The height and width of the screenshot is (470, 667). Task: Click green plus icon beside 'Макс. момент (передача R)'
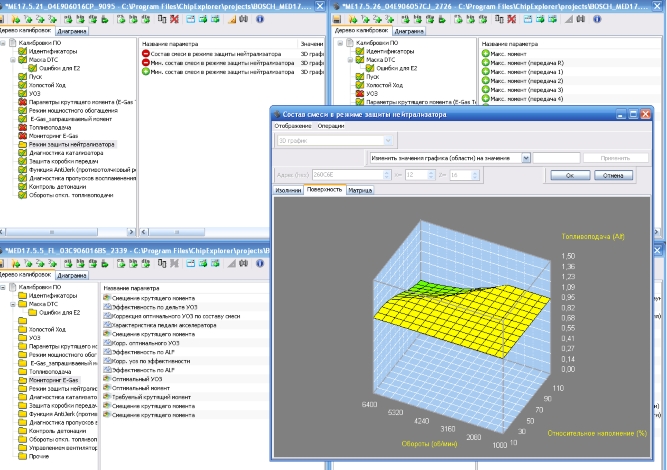click(x=485, y=63)
